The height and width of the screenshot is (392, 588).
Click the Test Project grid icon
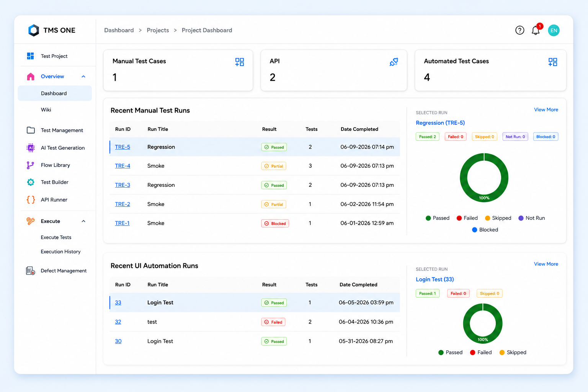pyautogui.click(x=31, y=56)
